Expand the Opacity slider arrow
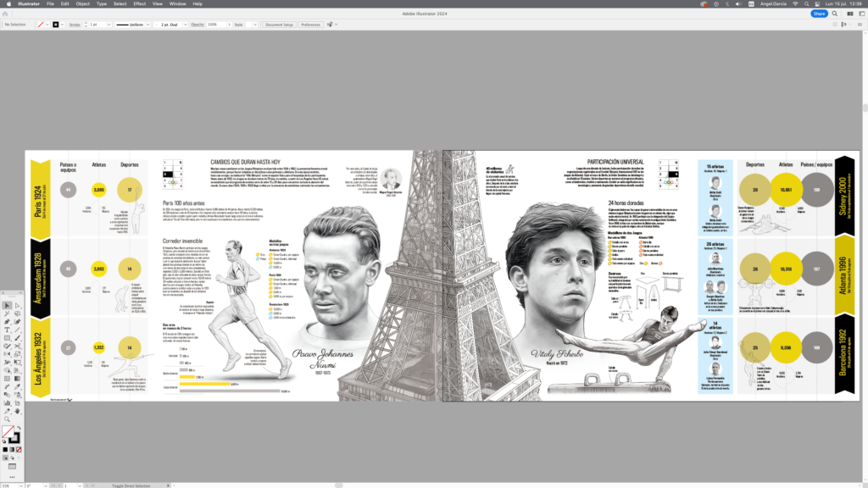The image size is (868, 488). [x=229, y=25]
